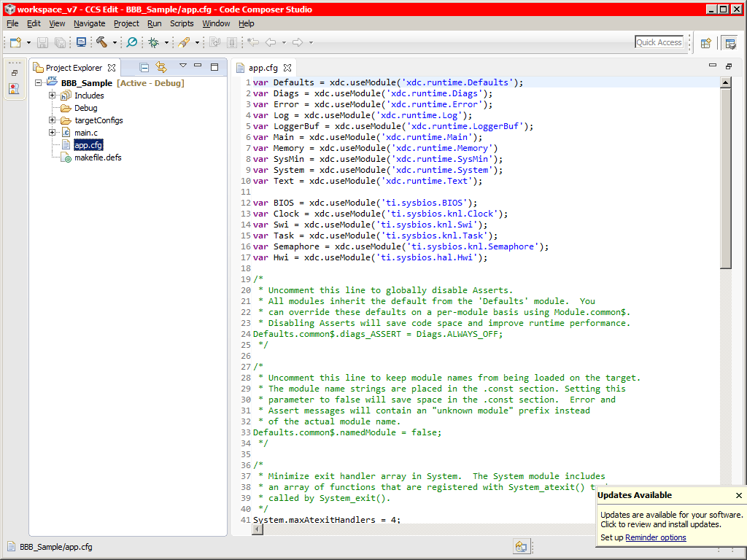Click the greyed block selection toolbar icon

click(232, 42)
